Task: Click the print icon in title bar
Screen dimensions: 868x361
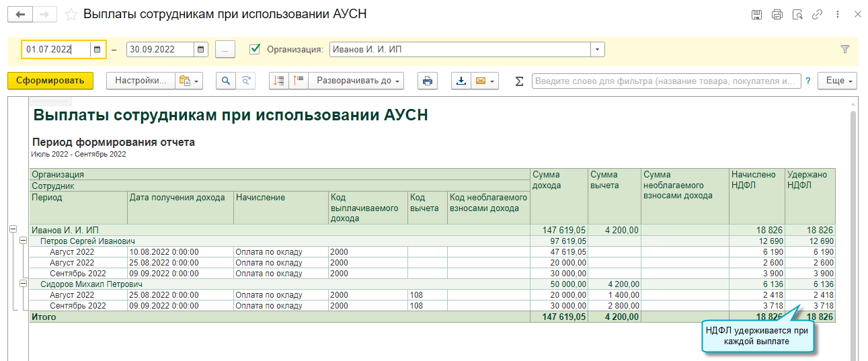Action: [777, 14]
